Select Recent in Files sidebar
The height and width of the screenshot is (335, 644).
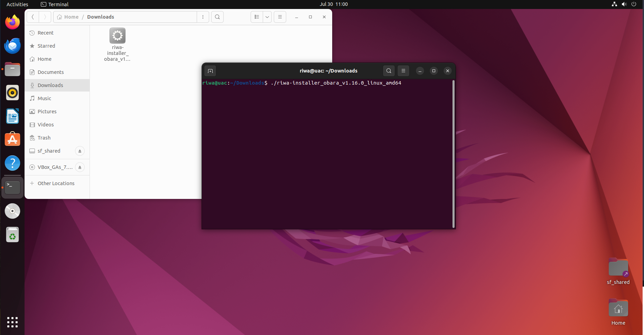click(x=57, y=33)
